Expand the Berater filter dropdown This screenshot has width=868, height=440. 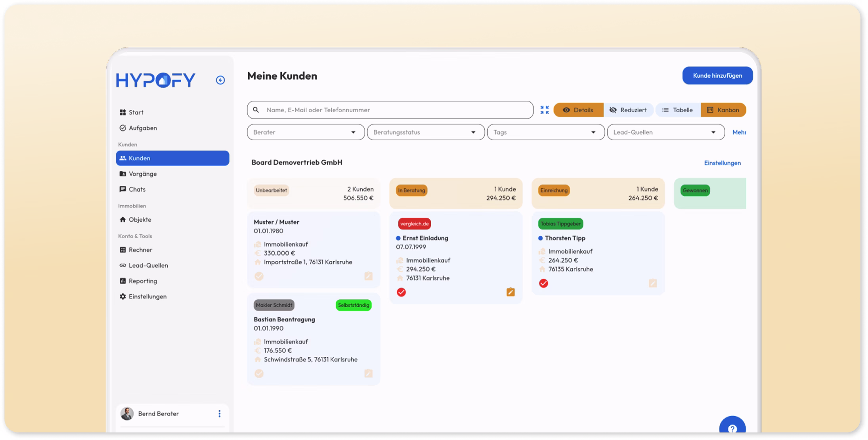(x=306, y=132)
